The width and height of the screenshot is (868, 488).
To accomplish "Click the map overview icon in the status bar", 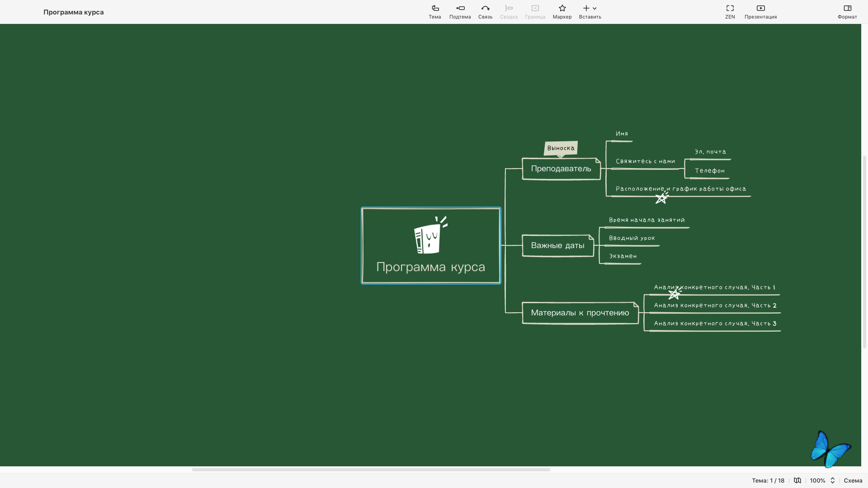I will (x=797, y=481).
